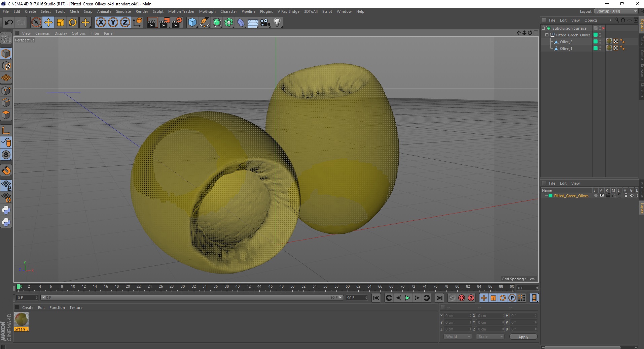This screenshot has height=349, width=644.
Task: Toggle Z axis lock
Action: 125,23
